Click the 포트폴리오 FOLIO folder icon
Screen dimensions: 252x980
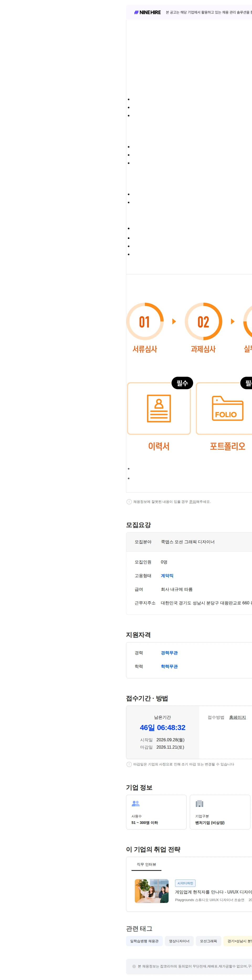coord(228,408)
